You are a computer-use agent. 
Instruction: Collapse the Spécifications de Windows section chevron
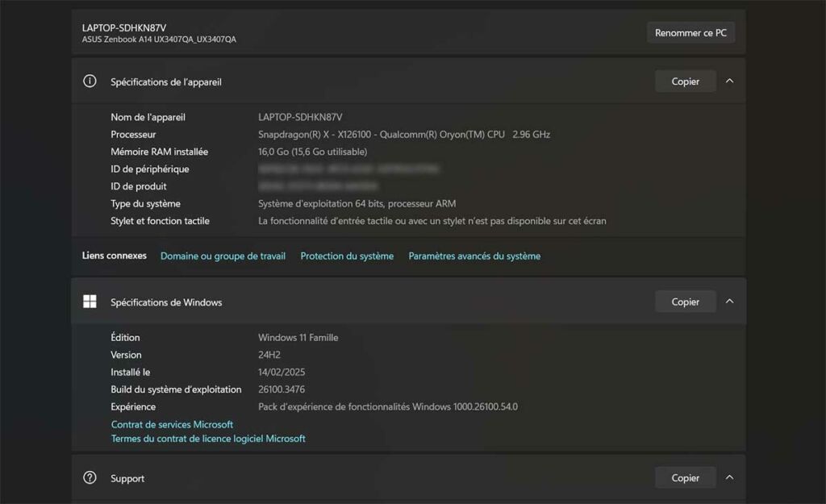tap(729, 302)
